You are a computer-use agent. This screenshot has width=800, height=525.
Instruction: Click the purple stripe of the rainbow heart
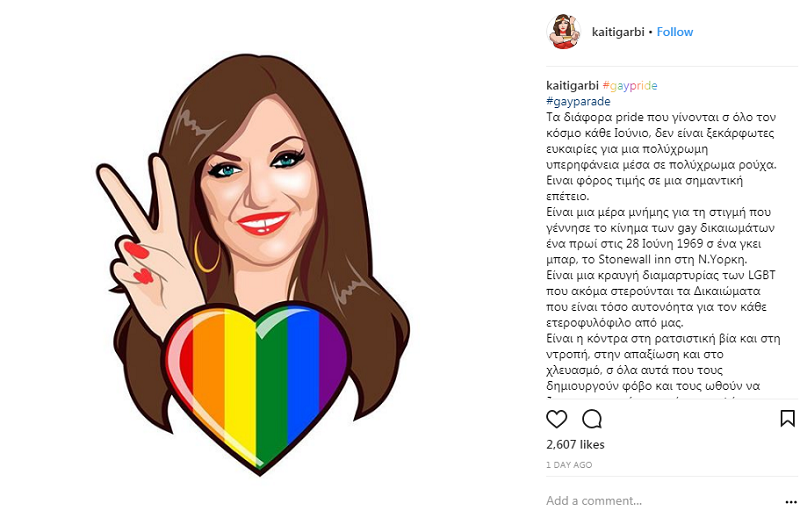[x=333, y=357]
